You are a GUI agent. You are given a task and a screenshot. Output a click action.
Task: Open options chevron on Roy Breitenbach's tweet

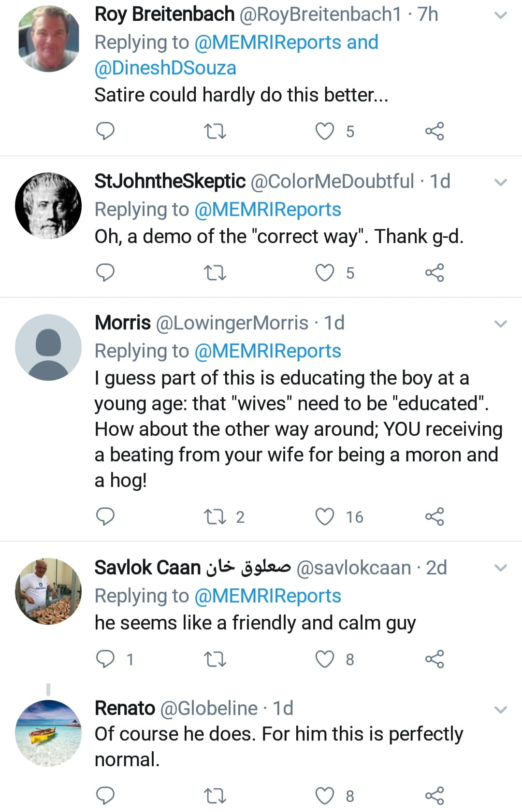click(501, 15)
